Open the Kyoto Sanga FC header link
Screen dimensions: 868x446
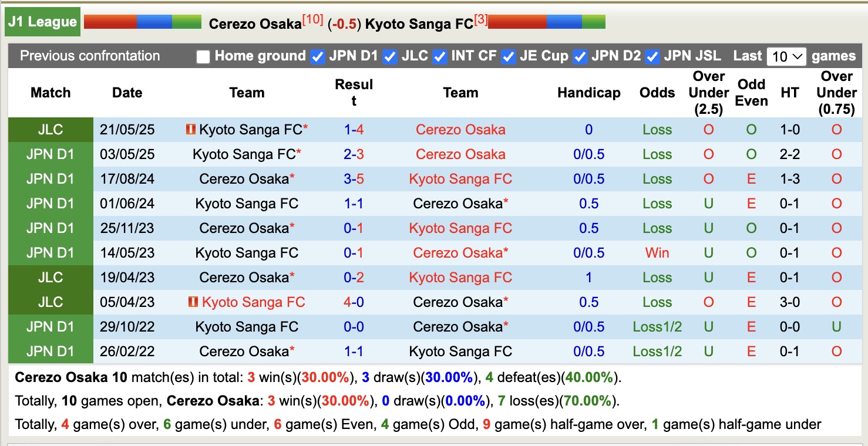(419, 25)
